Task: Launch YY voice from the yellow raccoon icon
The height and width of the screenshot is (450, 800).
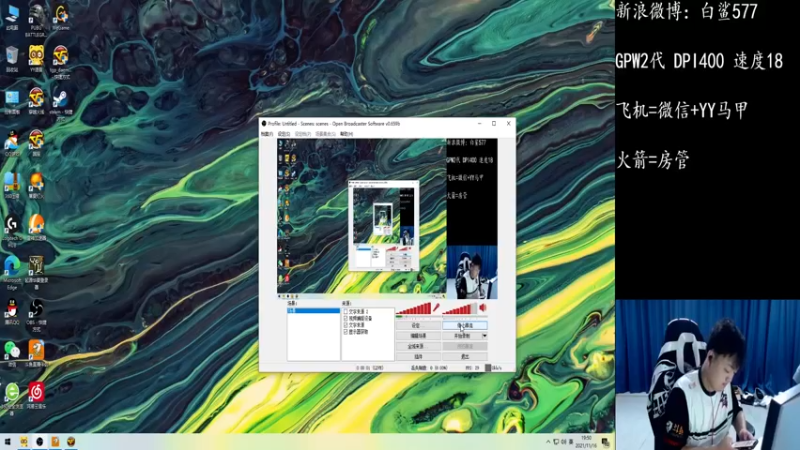Action: 36,59
